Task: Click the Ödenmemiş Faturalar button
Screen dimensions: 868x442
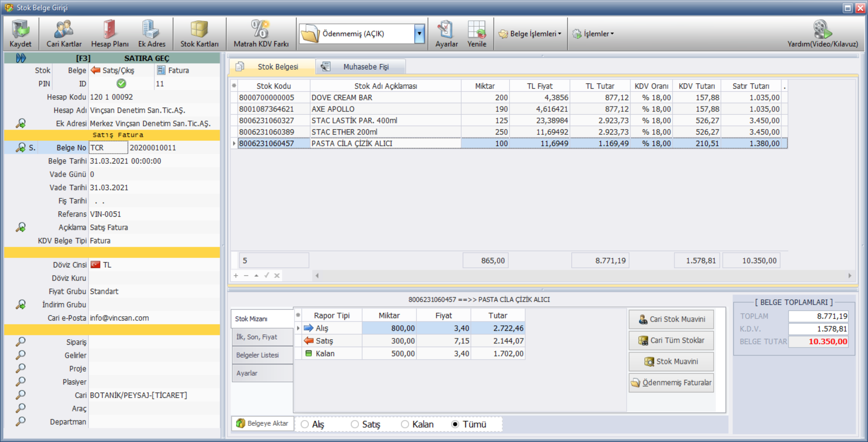Action: click(671, 382)
